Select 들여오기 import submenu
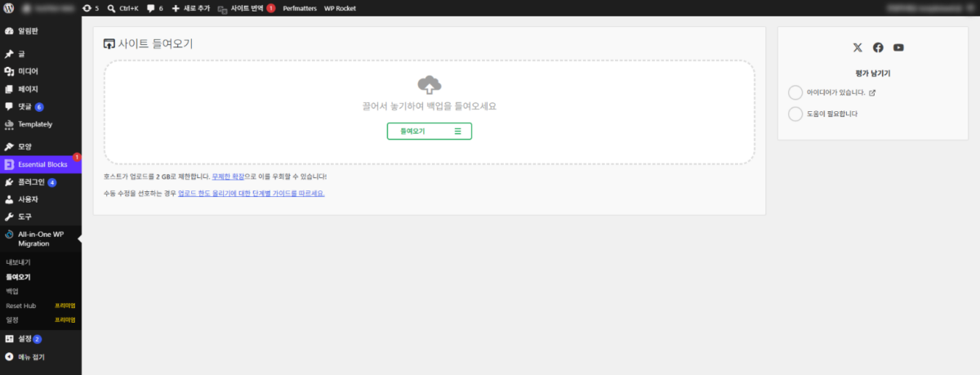The image size is (980, 375). point(18,277)
